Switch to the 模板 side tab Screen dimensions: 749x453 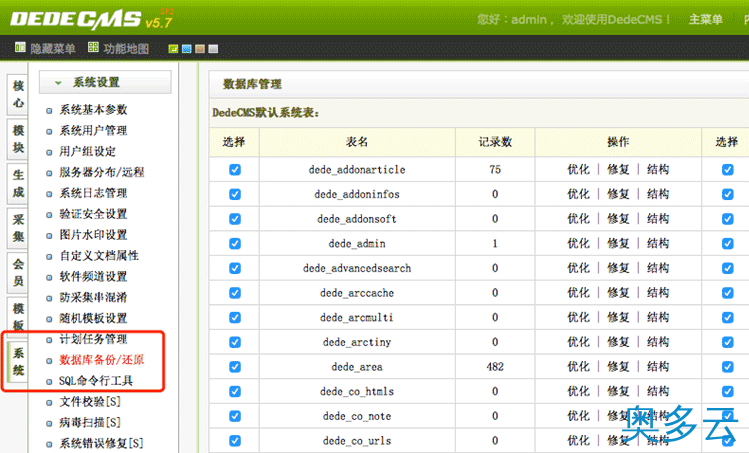point(18,316)
